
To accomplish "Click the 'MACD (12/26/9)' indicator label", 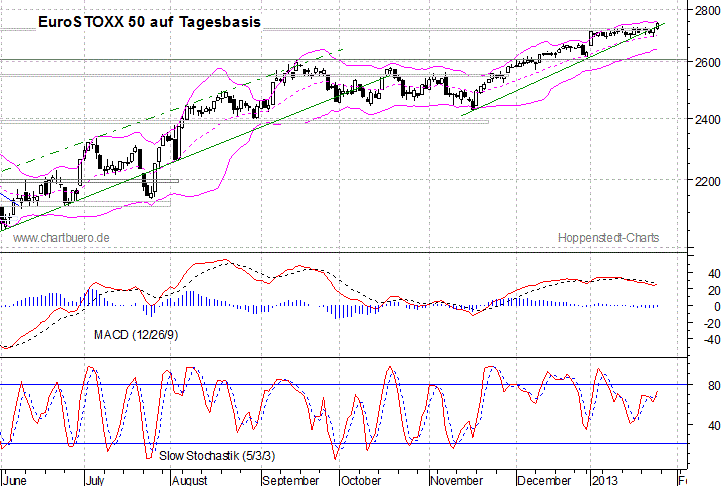I will pos(136,335).
